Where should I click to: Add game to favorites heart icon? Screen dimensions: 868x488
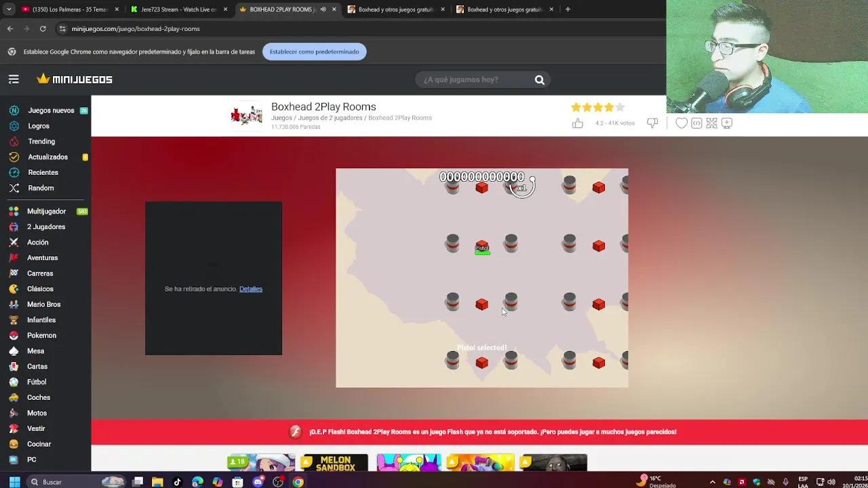pos(682,123)
